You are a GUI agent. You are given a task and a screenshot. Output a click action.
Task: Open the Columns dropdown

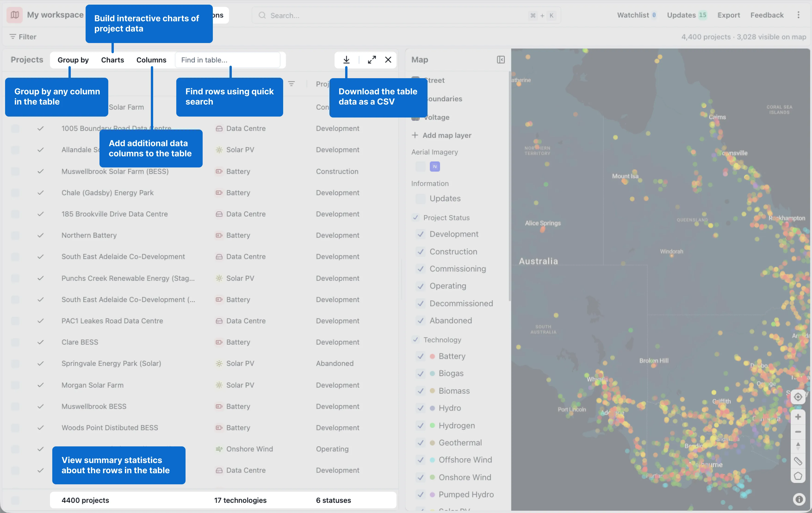[x=151, y=60]
